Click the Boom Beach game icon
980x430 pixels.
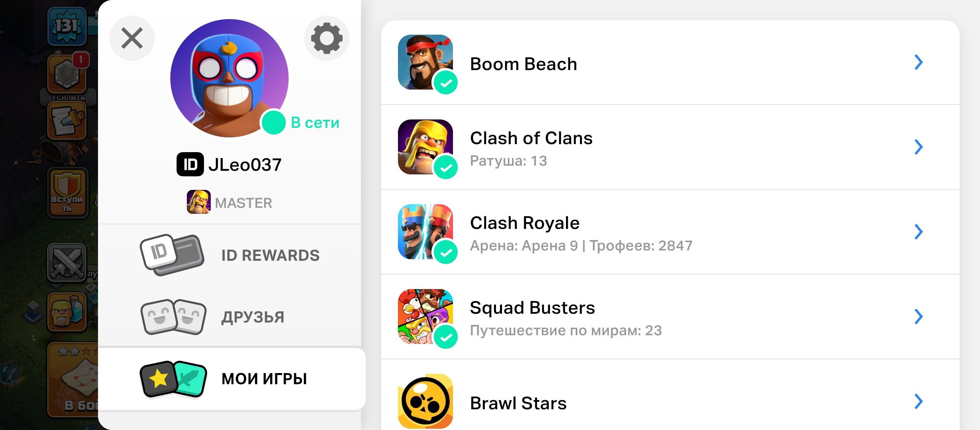coord(425,62)
